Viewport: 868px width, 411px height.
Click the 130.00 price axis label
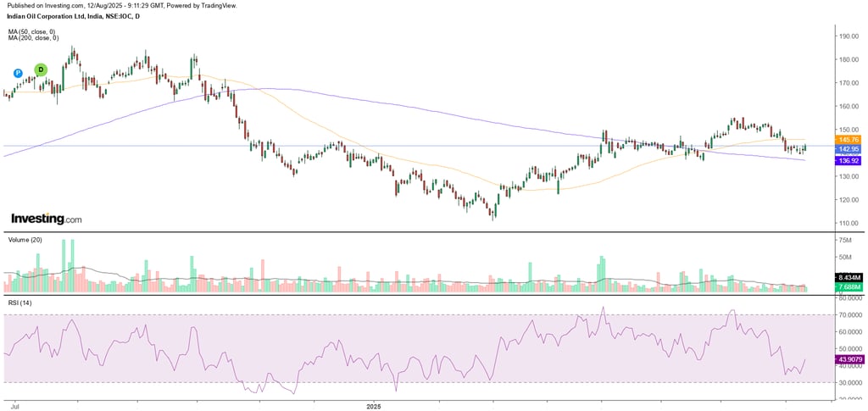coord(849,176)
